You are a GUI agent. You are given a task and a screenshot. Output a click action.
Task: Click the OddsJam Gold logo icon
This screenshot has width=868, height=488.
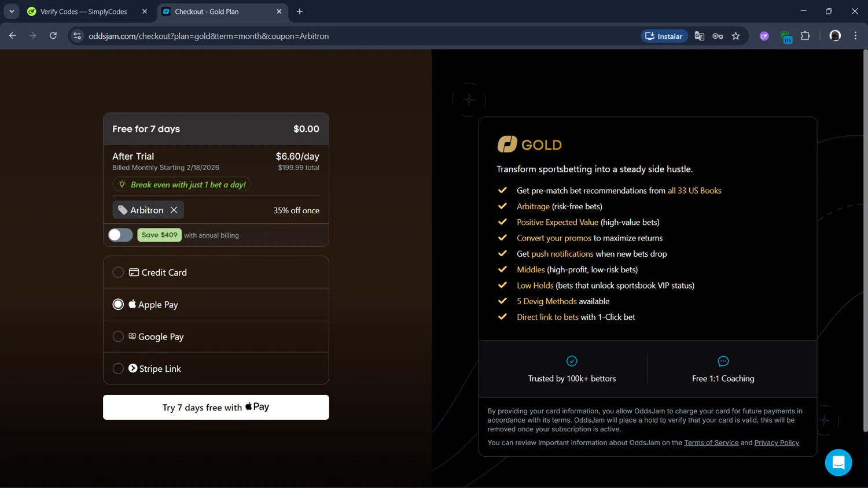pos(507,144)
